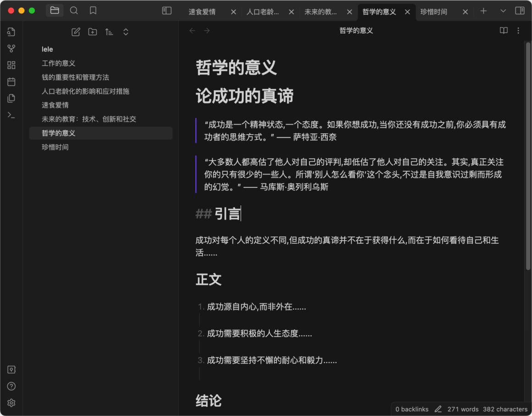Click the 271 words count

pos(463,409)
